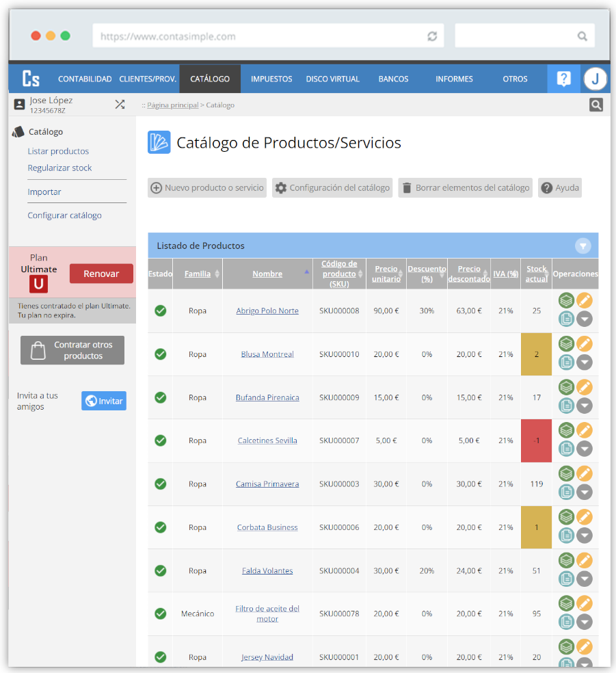Toggle the status checkmark for Falda Volantes

coord(160,570)
